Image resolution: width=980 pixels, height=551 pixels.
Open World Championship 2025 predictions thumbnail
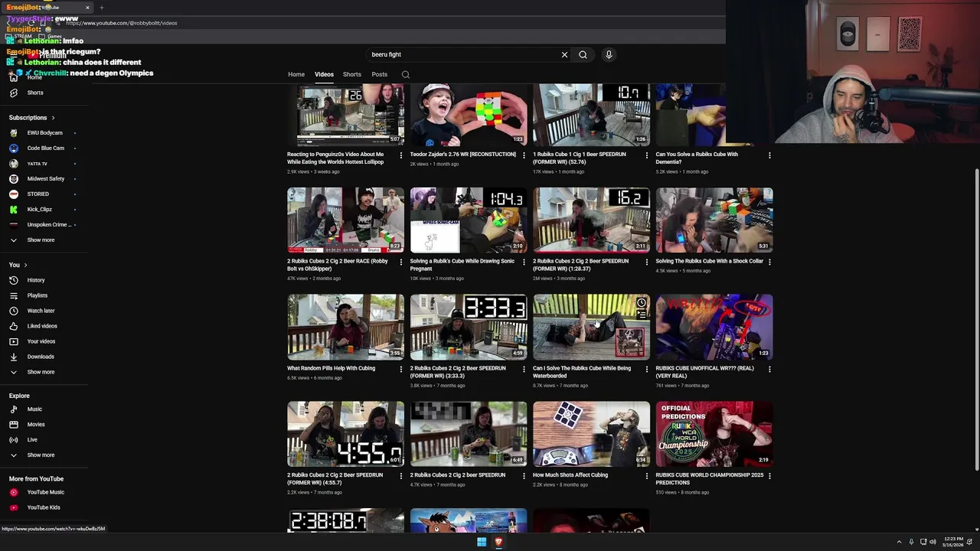pyautogui.click(x=714, y=434)
